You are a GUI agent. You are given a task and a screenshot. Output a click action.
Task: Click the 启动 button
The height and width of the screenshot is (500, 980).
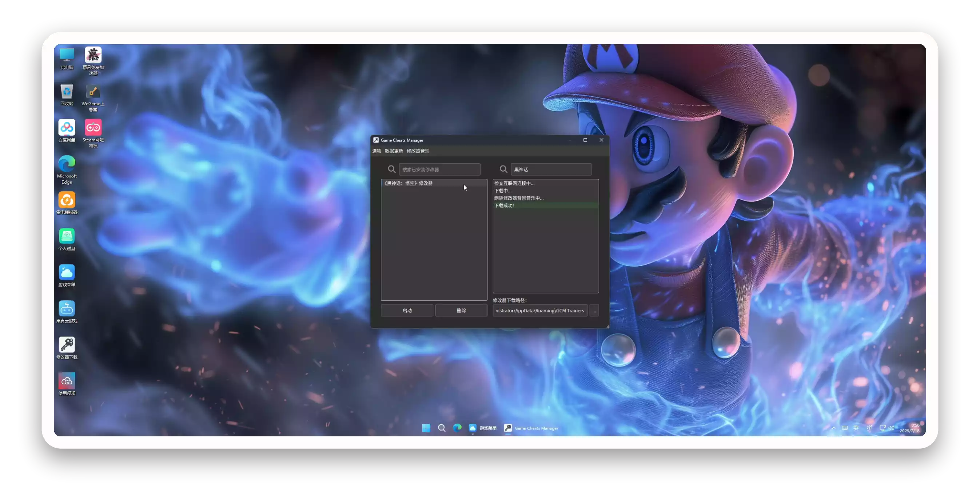coord(407,310)
